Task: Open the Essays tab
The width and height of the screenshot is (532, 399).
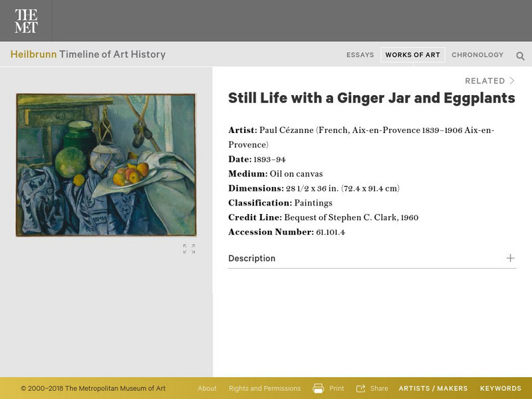Action: 360,55
